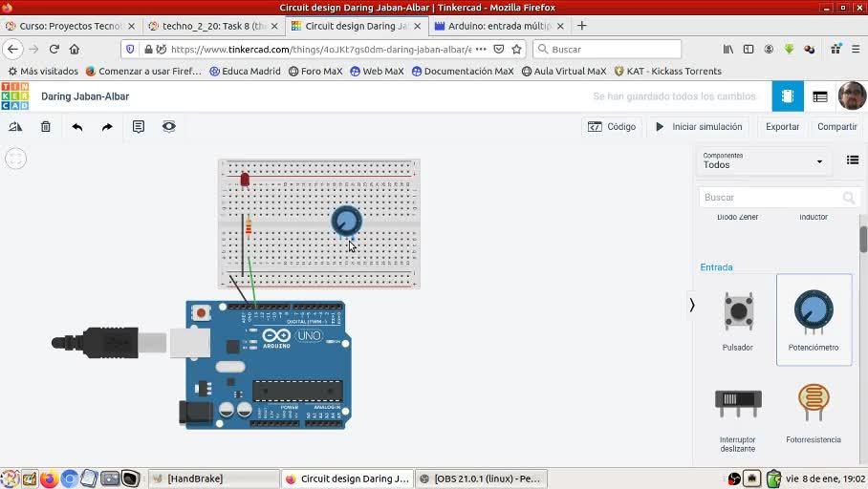
Task: Delete the selected component with trash icon
Action: click(x=46, y=127)
